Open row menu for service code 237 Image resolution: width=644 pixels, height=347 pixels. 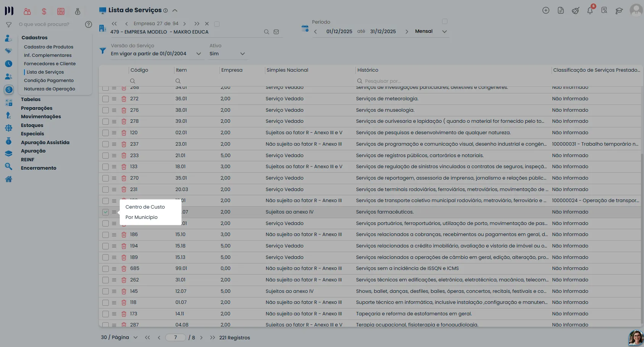pyautogui.click(x=114, y=144)
